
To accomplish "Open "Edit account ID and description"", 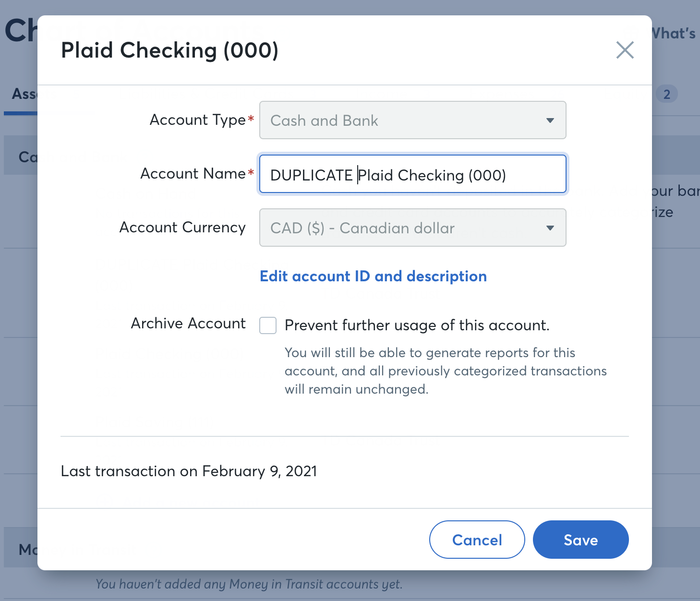I will (x=373, y=276).
